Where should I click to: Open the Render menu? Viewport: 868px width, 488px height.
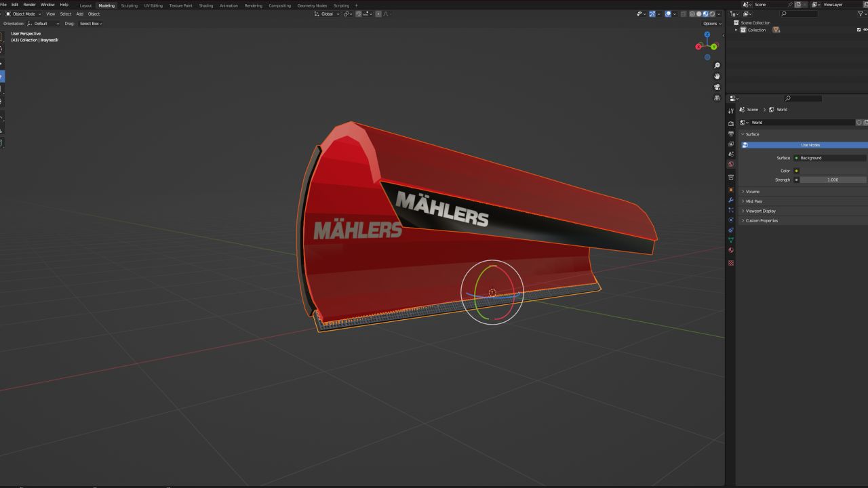click(29, 5)
